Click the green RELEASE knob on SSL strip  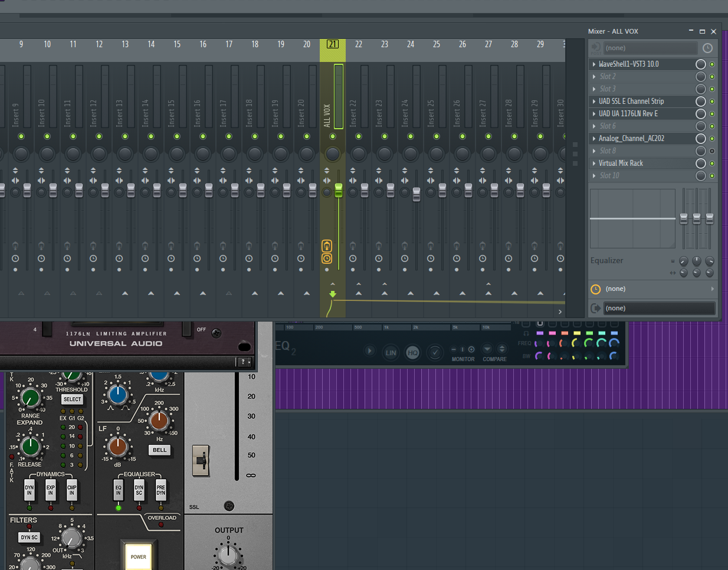click(30, 447)
